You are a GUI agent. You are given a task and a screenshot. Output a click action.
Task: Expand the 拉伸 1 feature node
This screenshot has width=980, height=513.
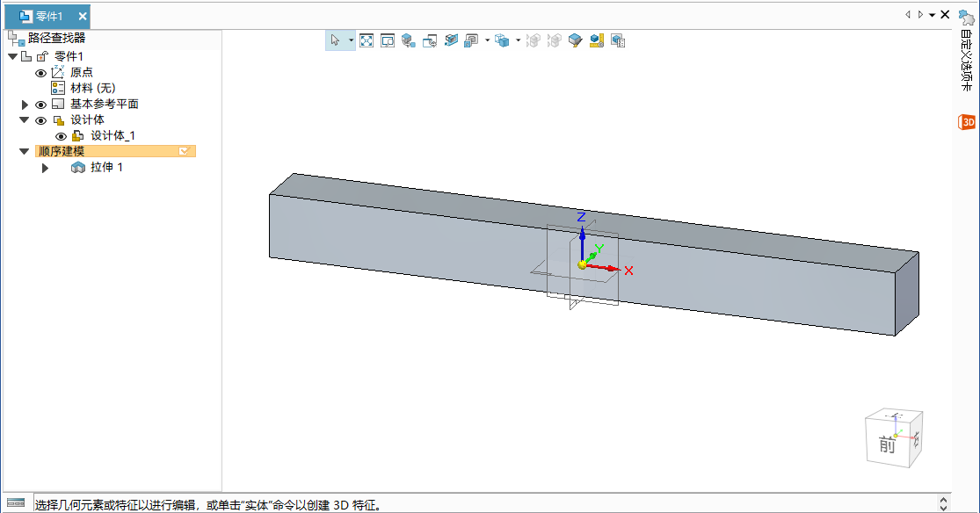click(45, 168)
